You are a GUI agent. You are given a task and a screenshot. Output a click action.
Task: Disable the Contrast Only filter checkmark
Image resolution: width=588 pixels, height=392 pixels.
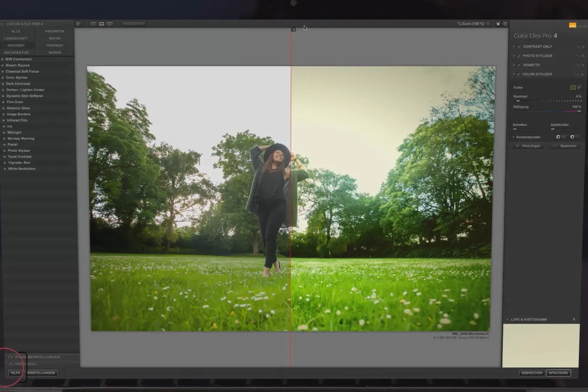[519, 47]
